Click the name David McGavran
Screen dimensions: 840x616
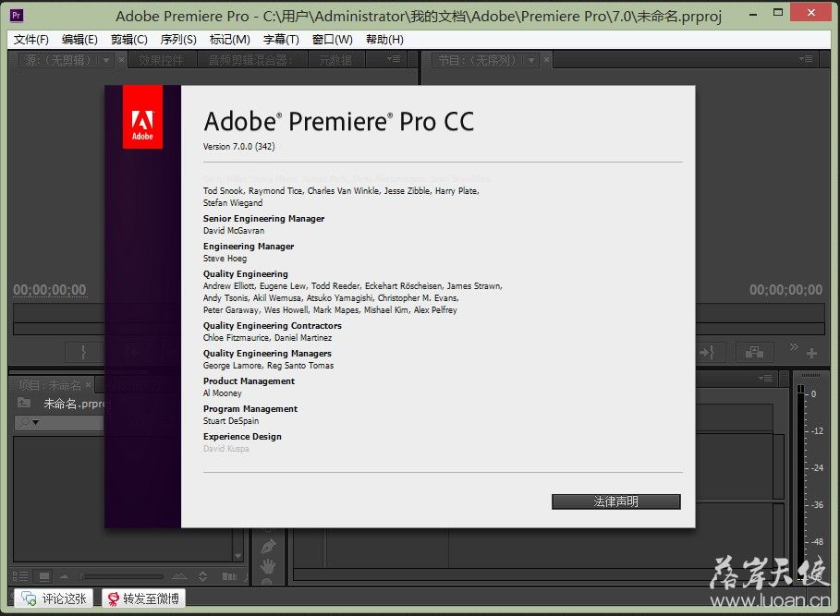pos(234,231)
